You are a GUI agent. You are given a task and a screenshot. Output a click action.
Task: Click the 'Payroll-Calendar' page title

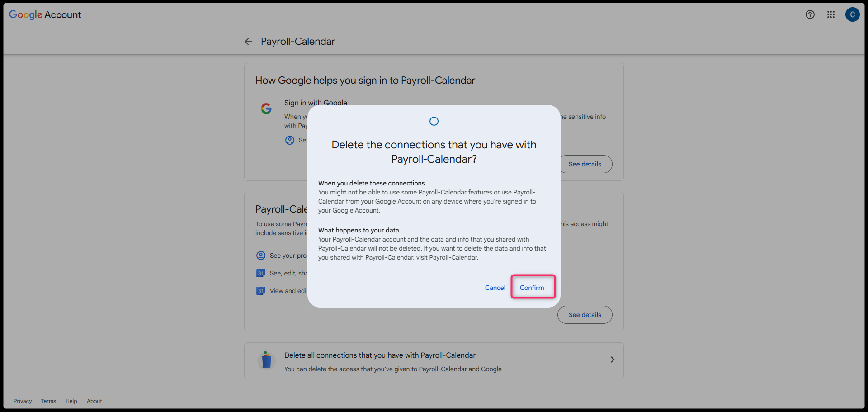298,42
